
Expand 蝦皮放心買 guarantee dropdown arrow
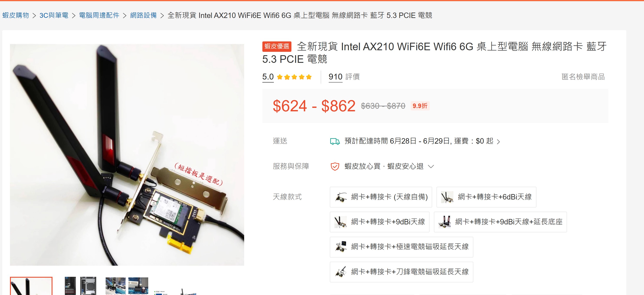[431, 167]
